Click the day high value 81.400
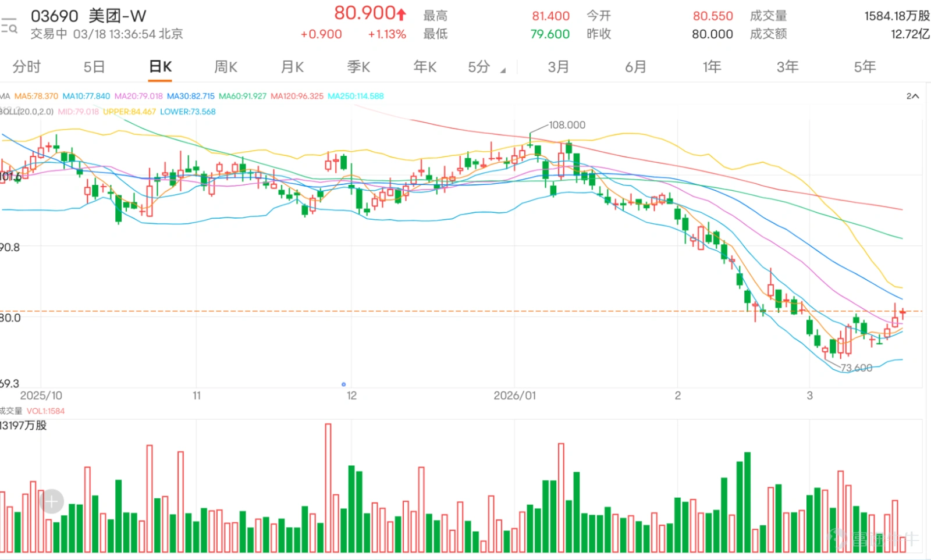 [x=550, y=16]
